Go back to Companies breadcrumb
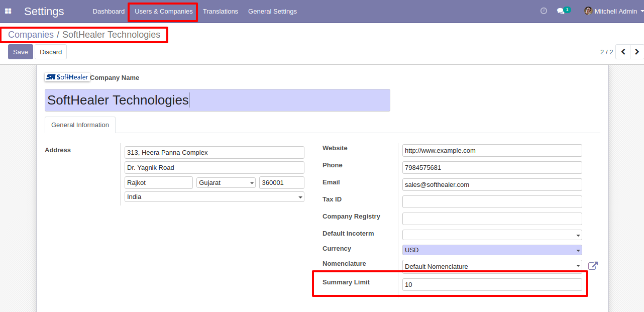 pos(31,35)
